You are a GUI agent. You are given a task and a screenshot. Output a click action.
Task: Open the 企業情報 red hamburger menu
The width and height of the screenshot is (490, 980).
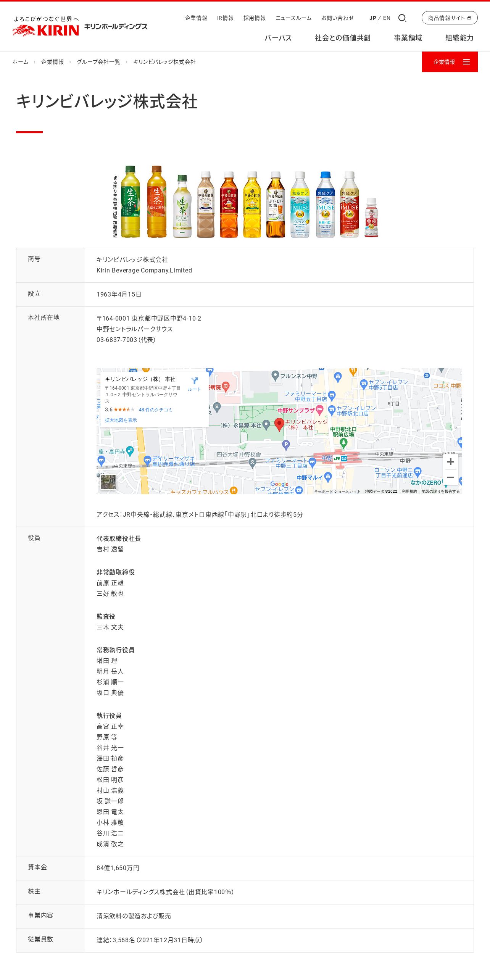(450, 62)
